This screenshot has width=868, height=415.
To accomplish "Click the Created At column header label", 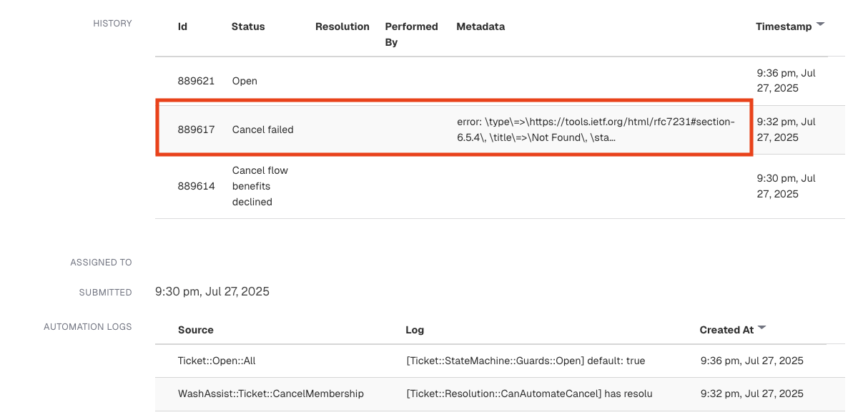I will tap(726, 330).
